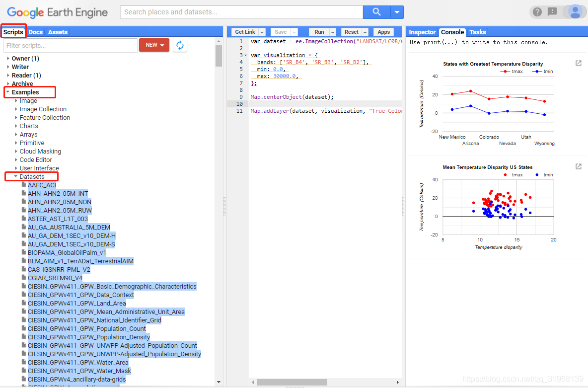Screen dimensions: 588x388
Task: Expand the Feature Collection folder
Action: 16,117
